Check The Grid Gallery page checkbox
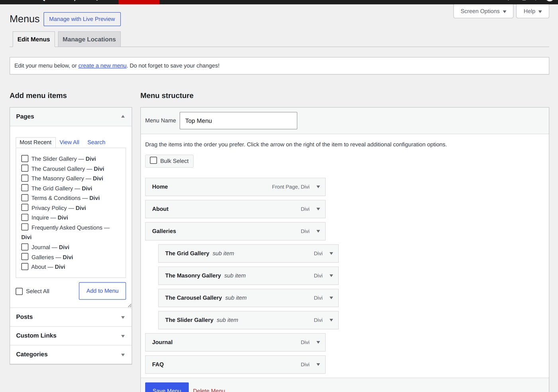558x392 pixels. (25, 188)
